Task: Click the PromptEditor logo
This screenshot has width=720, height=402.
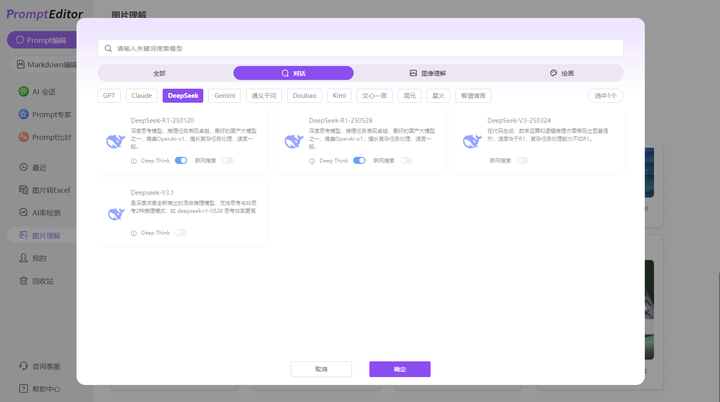Action: tap(45, 14)
